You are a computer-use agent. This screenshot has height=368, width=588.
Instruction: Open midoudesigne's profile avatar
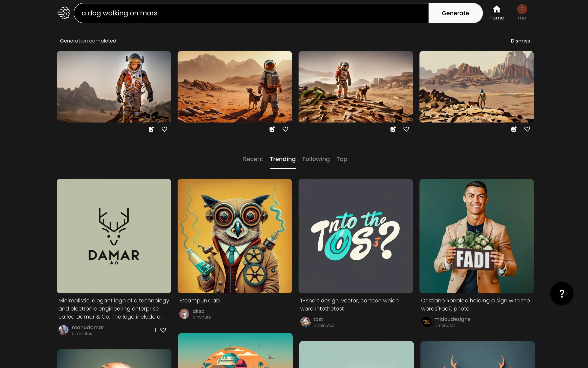(426, 322)
